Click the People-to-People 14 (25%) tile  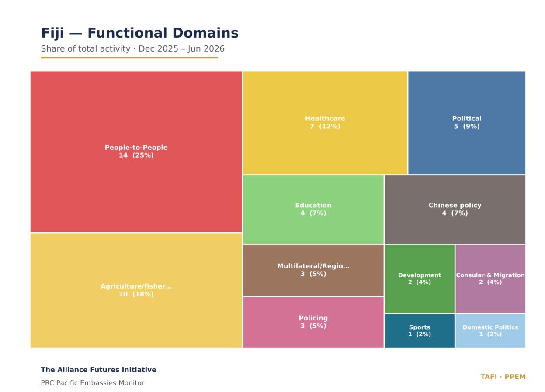coord(136,151)
